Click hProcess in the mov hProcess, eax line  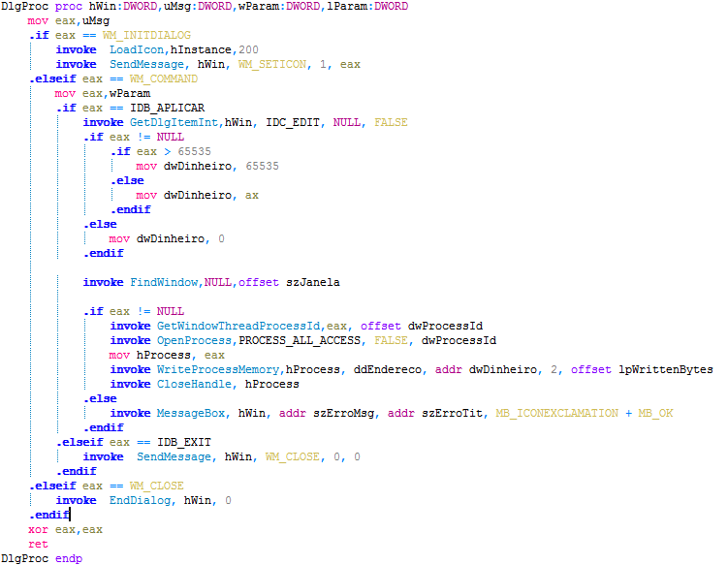(x=164, y=355)
